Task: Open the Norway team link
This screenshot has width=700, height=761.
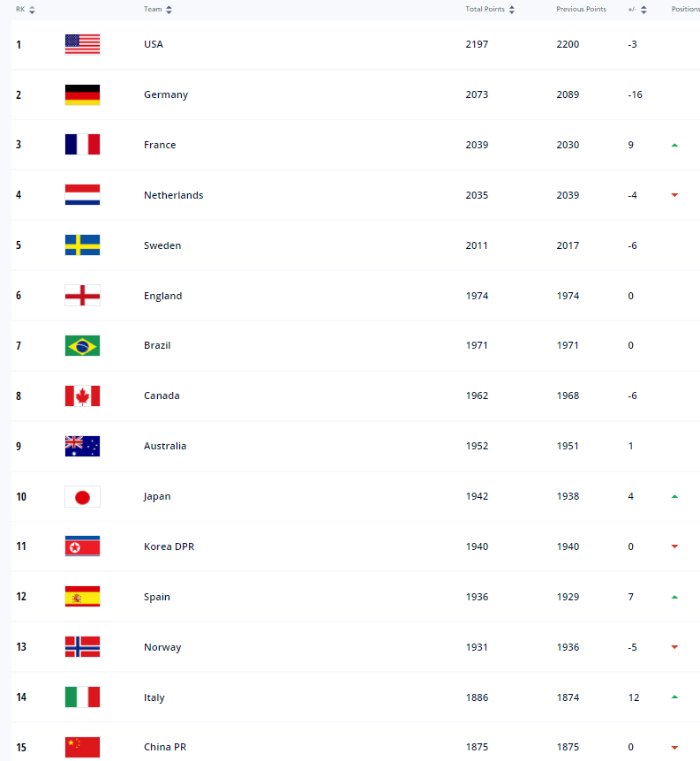Action: (162, 647)
